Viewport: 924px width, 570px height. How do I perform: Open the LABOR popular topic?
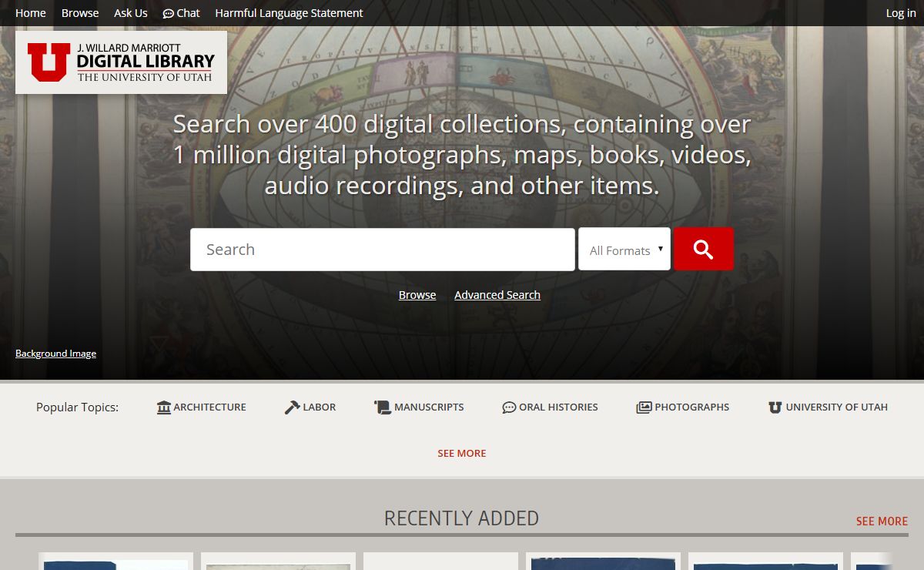click(310, 407)
